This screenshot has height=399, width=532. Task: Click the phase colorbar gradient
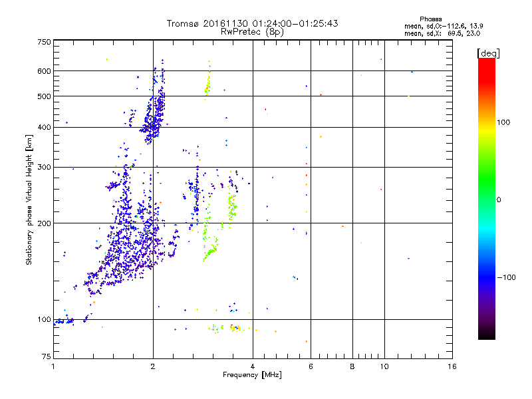click(x=487, y=198)
